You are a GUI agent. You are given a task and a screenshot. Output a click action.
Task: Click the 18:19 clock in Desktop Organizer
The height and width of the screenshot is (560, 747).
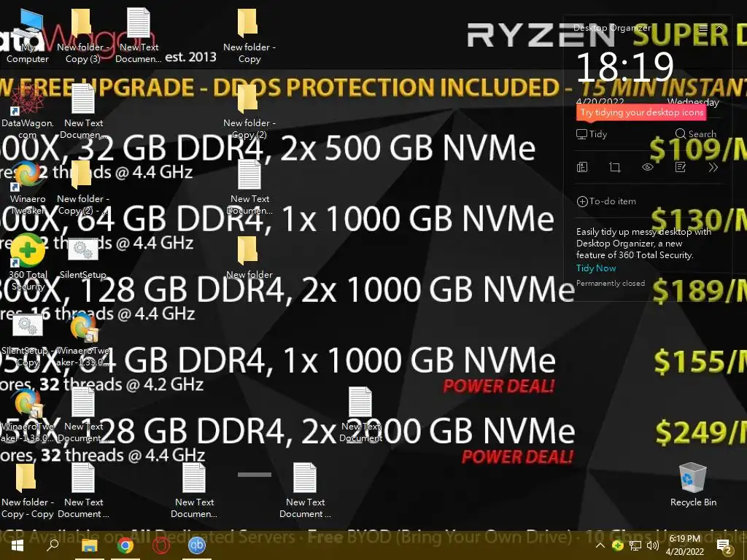624,66
